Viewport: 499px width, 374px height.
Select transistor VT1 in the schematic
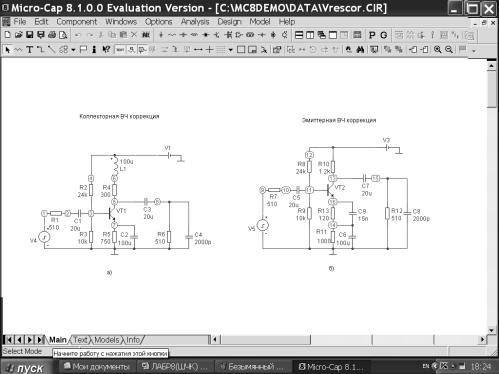coord(113,213)
